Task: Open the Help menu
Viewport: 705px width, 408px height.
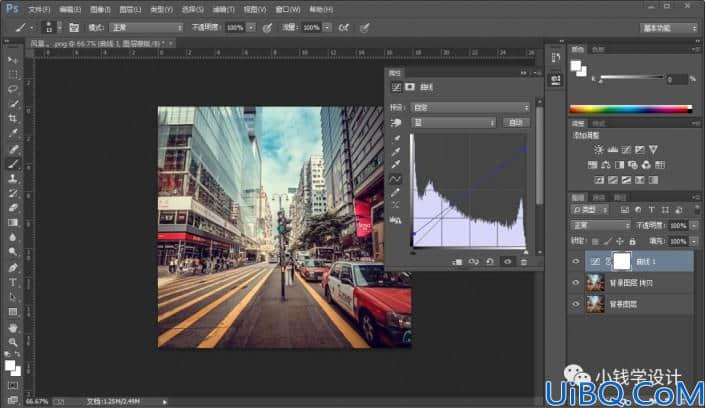Action: click(321, 9)
